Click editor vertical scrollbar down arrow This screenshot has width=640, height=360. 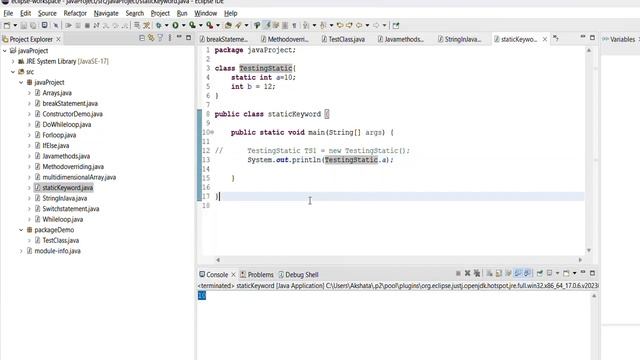589,250
